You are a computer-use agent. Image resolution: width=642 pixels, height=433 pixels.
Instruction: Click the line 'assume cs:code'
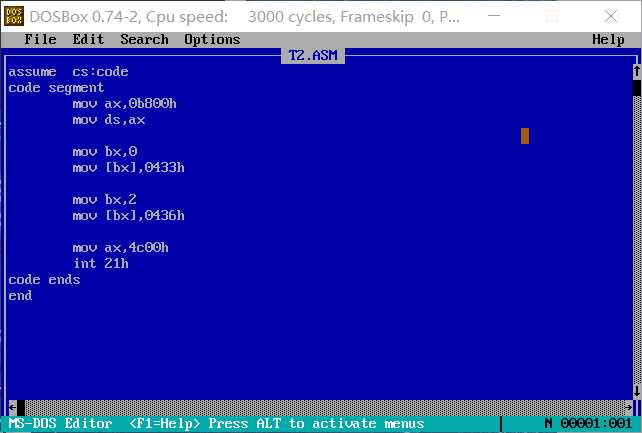[68, 72]
